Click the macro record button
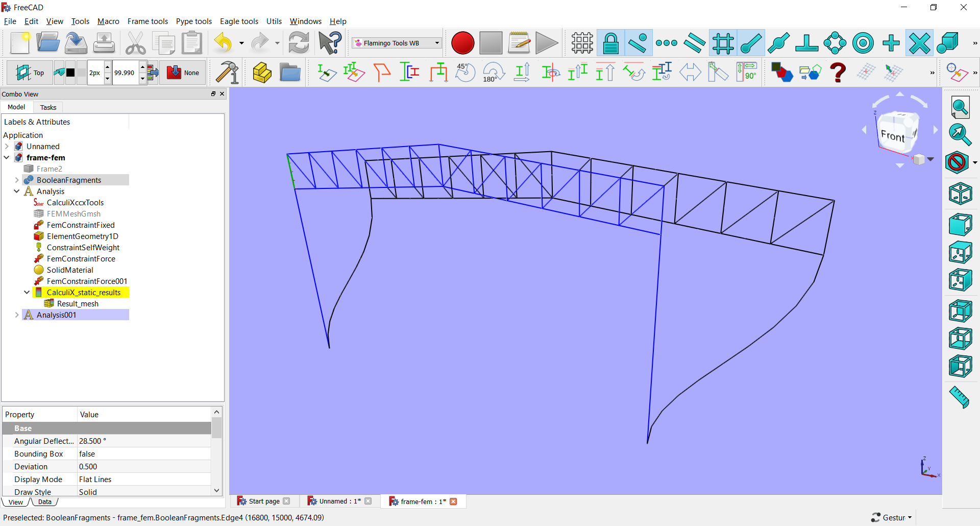Viewport: 980px width, 526px height. pyautogui.click(x=462, y=43)
